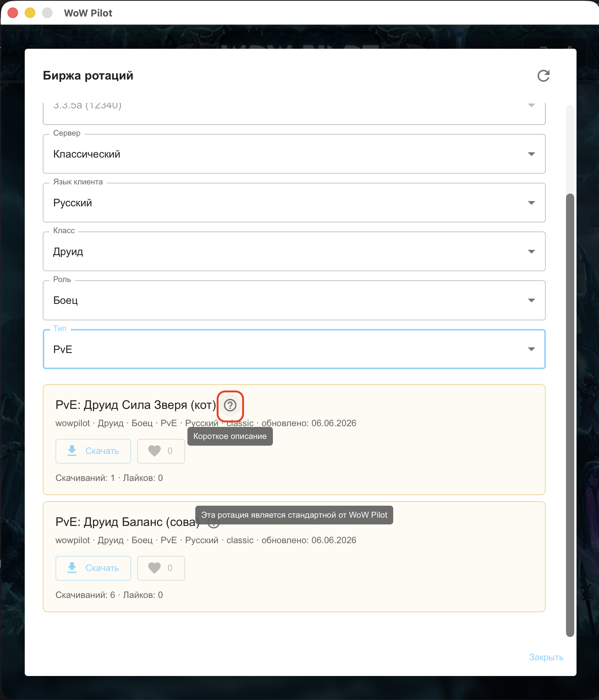Click the dialog's vertical scrollbar thumb
Viewport: 599px width, 700px height.
(x=570, y=415)
